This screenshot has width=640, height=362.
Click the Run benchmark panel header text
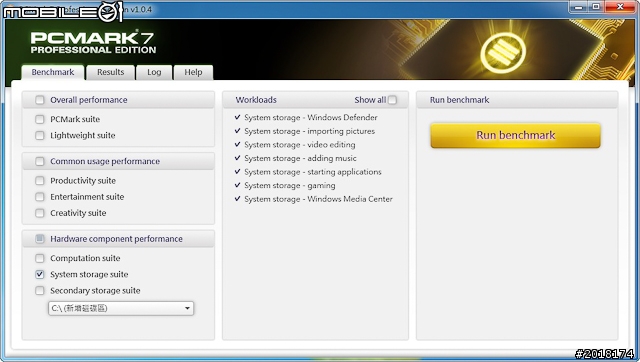pyautogui.click(x=459, y=100)
